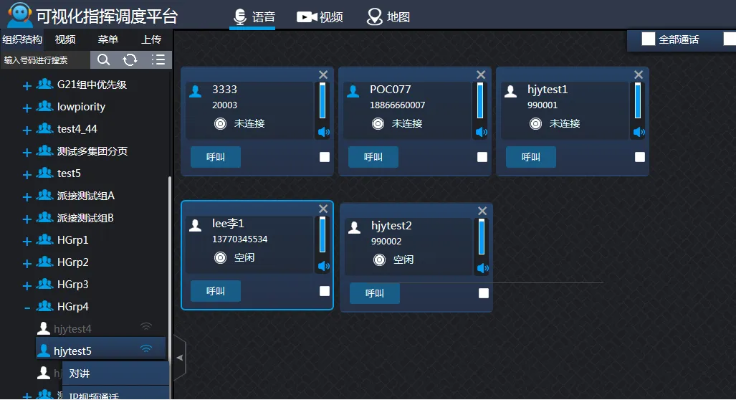
Task: Close the hjytest1 contact card
Action: click(x=639, y=75)
